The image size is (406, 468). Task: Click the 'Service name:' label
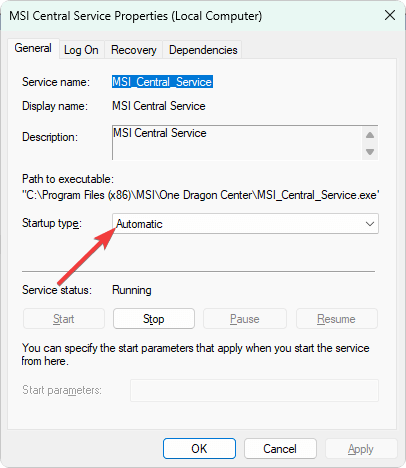coord(56,82)
